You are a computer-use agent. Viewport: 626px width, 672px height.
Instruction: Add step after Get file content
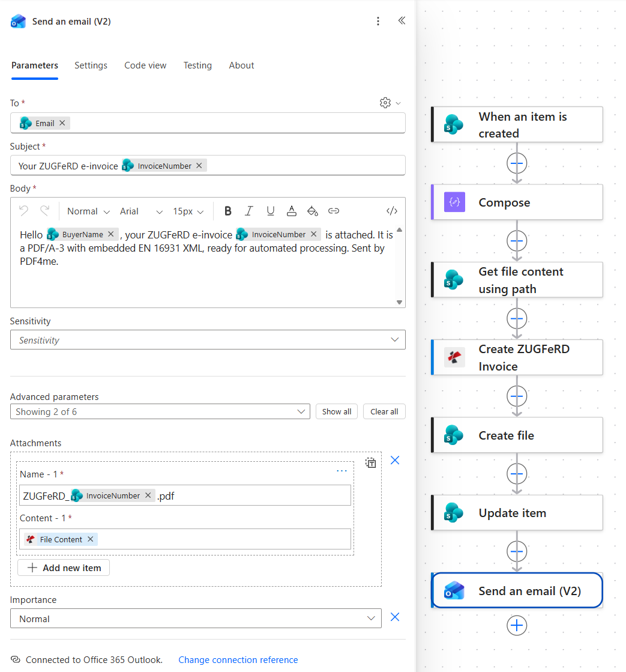tap(517, 318)
